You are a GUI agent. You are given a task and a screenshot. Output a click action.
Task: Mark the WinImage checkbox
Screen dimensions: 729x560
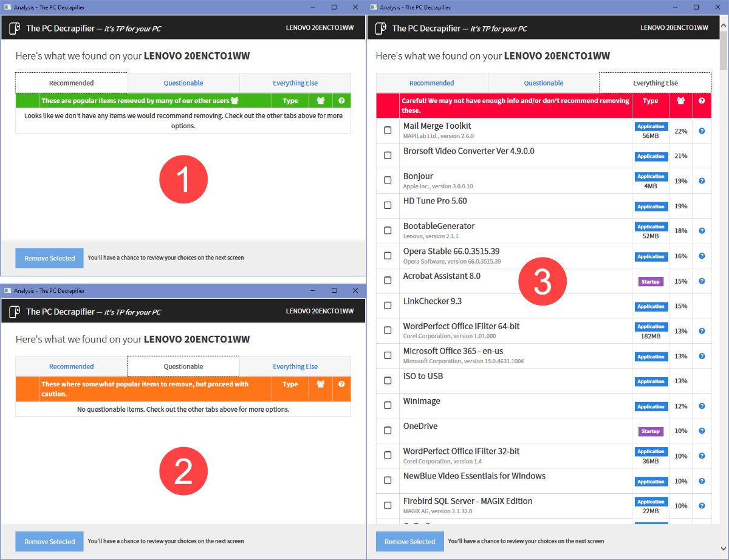[388, 406]
